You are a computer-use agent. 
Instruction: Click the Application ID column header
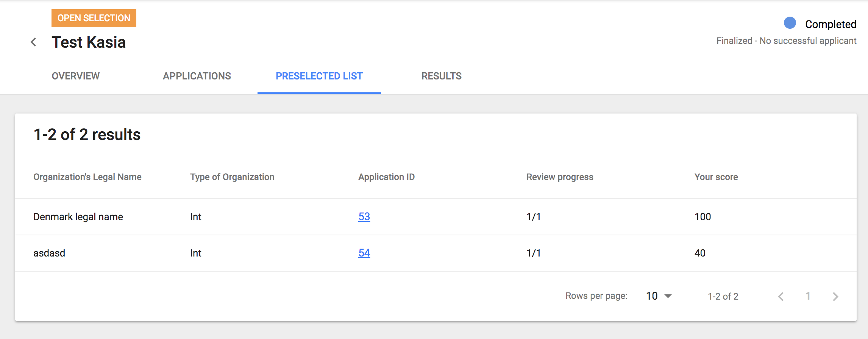pos(386,177)
